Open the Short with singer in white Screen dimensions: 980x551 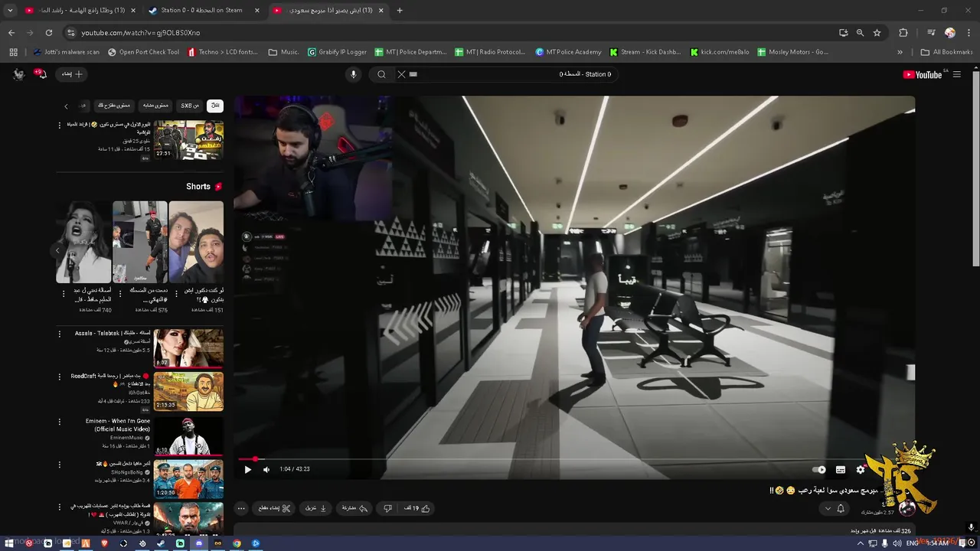(x=84, y=242)
